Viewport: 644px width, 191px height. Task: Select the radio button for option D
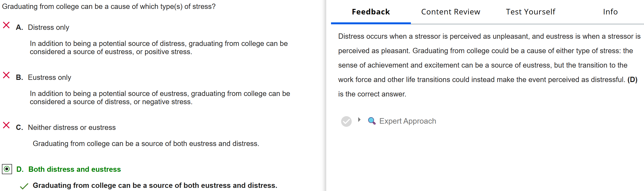(7, 169)
